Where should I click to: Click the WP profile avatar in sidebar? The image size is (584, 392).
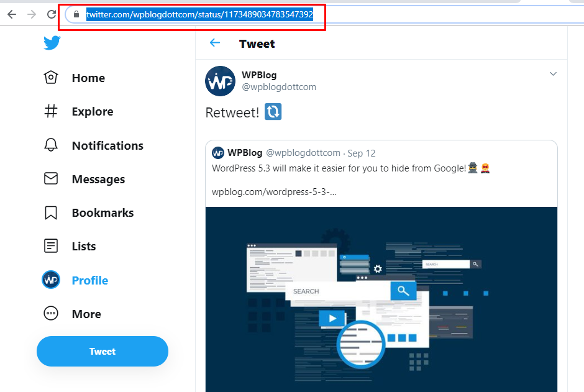coord(51,280)
